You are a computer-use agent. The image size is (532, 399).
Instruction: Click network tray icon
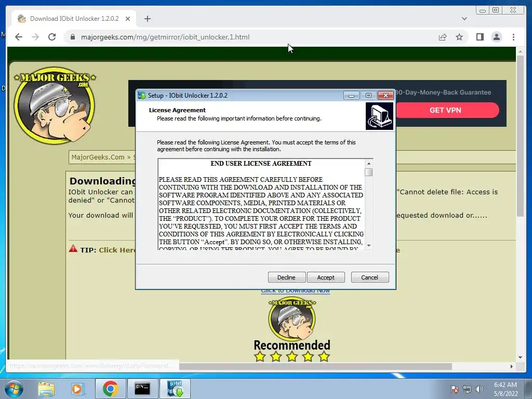tap(467, 389)
